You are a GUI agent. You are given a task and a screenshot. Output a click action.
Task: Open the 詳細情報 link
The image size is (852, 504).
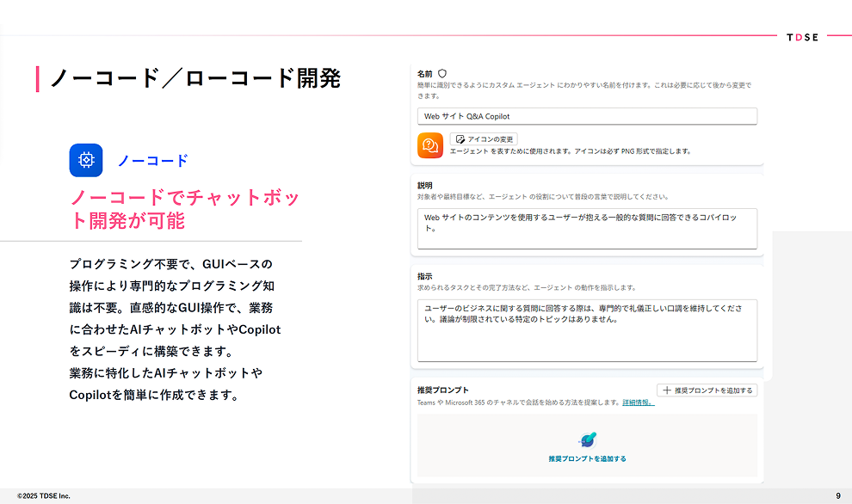638,402
